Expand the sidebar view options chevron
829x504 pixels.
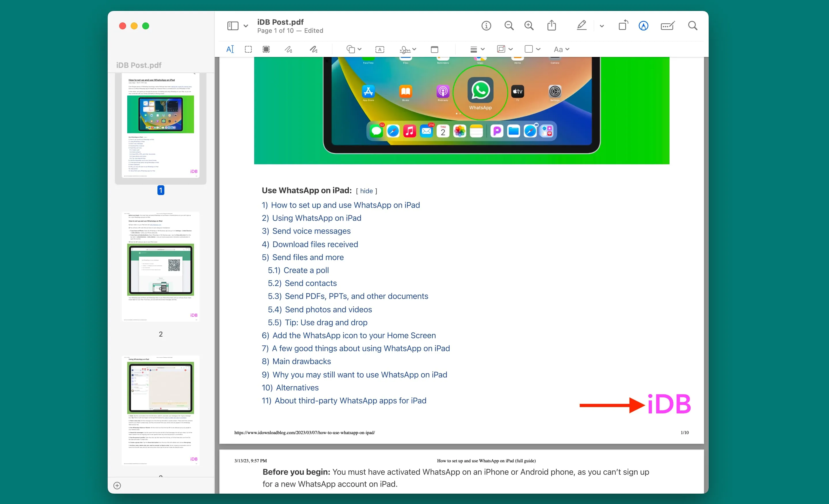click(246, 26)
